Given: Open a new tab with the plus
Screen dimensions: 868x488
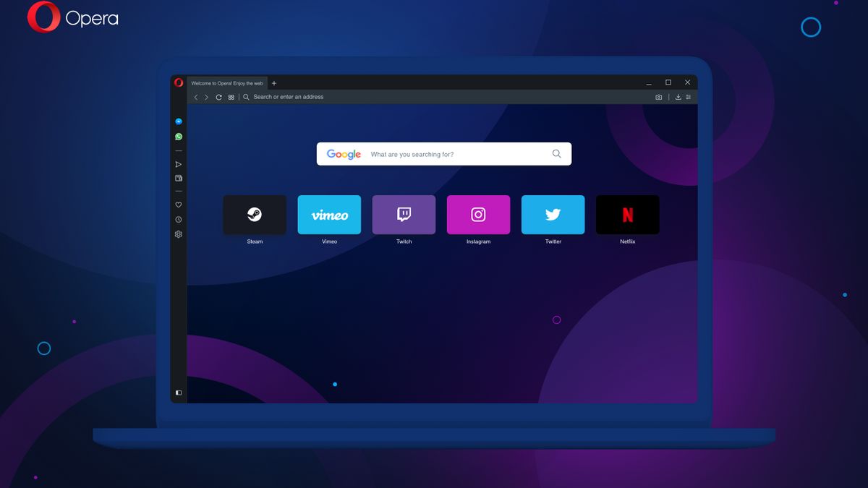Looking at the screenshot, I should click(x=273, y=82).
